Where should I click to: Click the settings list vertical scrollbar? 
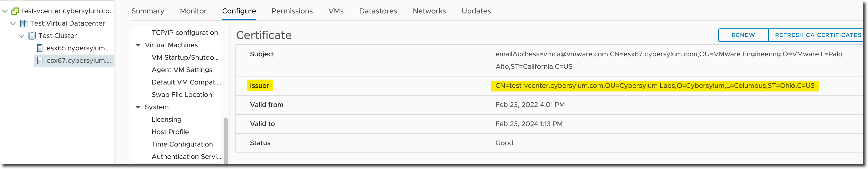coord(225,141)
